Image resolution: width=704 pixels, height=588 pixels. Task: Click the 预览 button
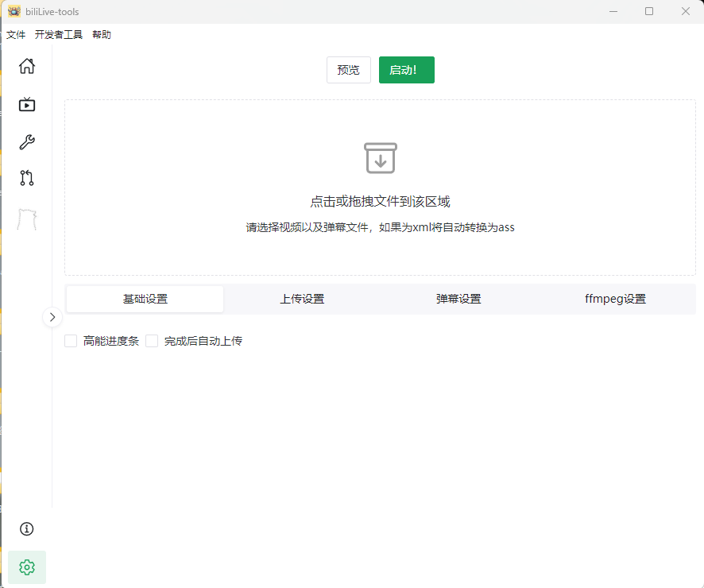point(348,70)
